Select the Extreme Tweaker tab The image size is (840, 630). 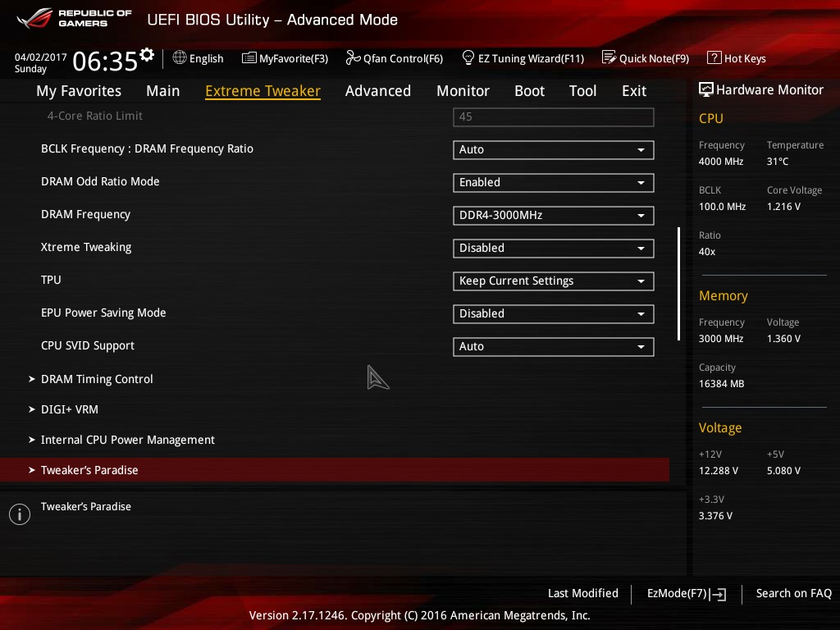pyautogui.click(x=263, y=91)
